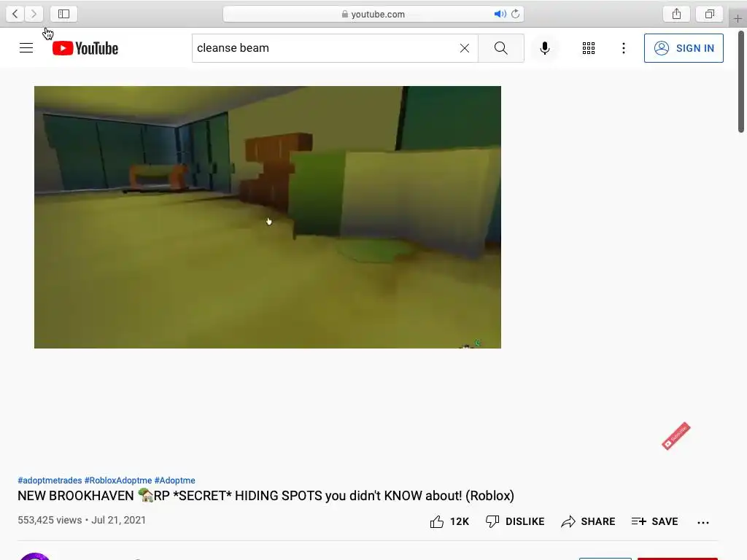Click the SAVE to playlist button
Image resolution: width=747 pixels, height=560 pixels.
tap(654, 521)
